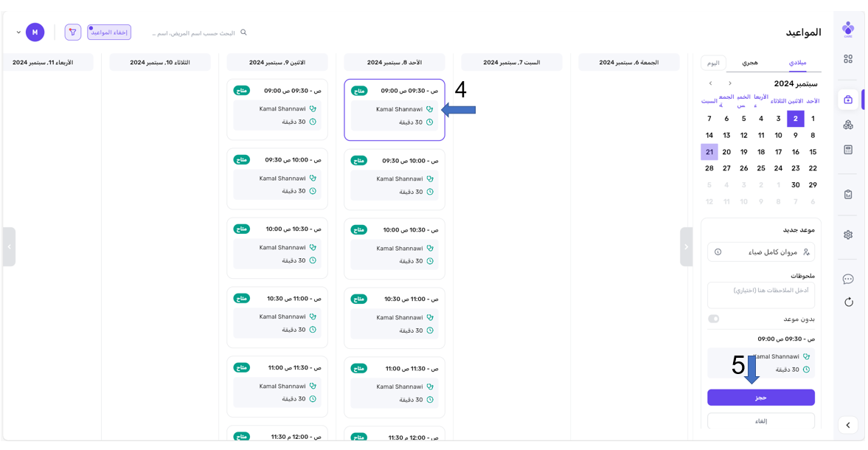The width and height of the screenshot is (868, 450).
Task: Select day 21 in the mini calendar
Action: click(x=709, y=152)
